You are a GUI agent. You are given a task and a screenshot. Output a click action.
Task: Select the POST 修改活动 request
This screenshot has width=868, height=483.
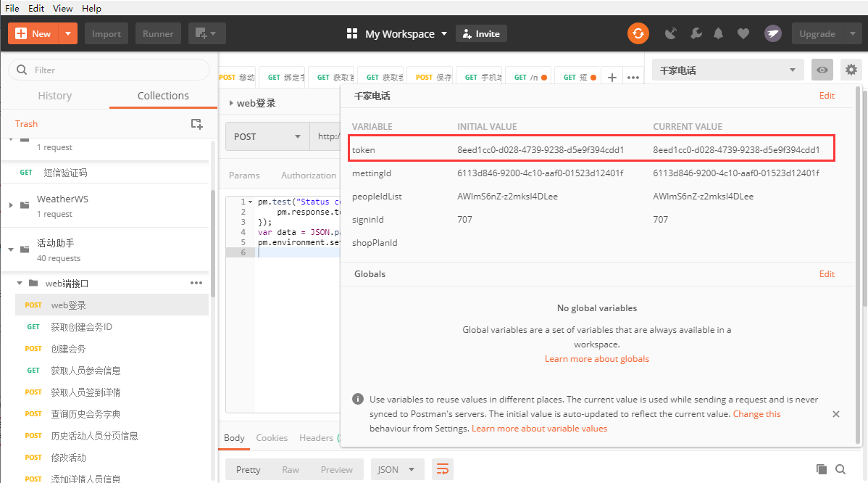pos(112,458)
